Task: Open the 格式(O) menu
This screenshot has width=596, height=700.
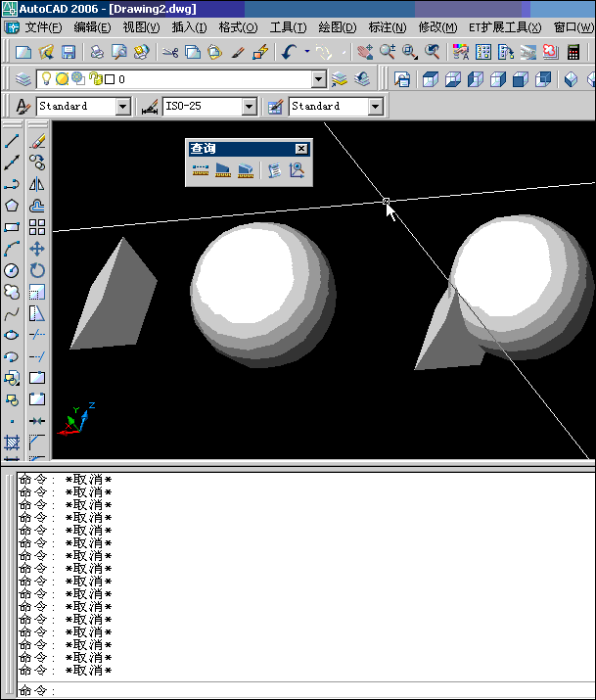Action: [238, 27]
